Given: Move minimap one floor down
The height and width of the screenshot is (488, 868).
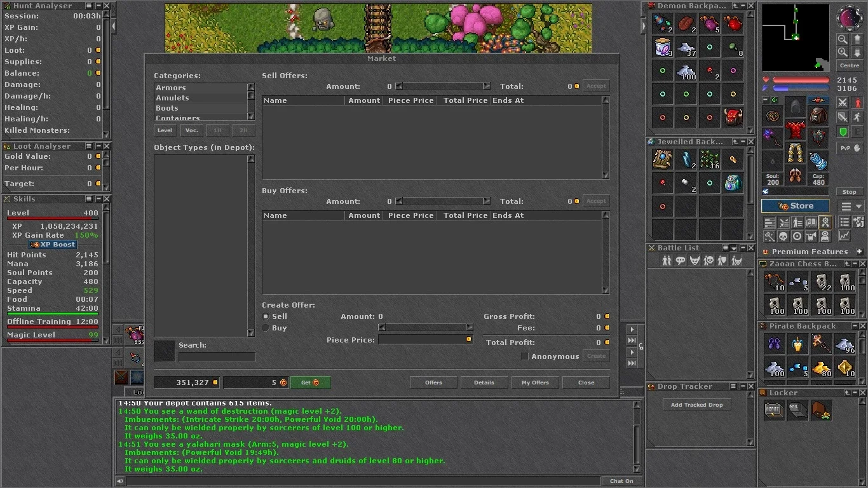Looking at the screenshot, I should tap(858, 52).
